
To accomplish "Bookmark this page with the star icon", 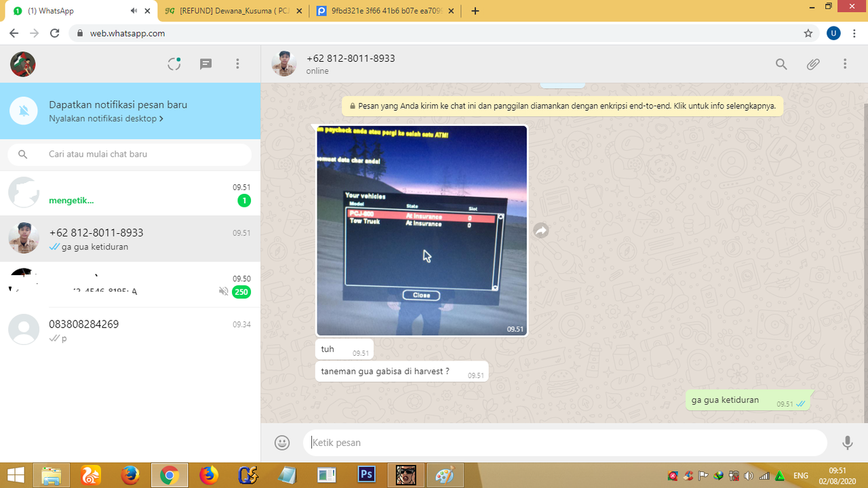I will coord(808,33).
